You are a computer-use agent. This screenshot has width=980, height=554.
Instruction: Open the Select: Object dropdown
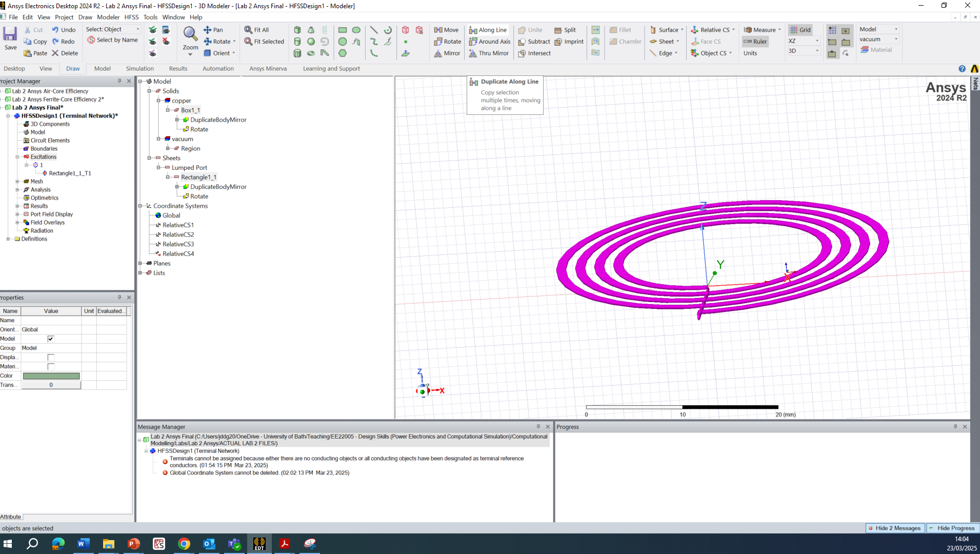point(112,29)
